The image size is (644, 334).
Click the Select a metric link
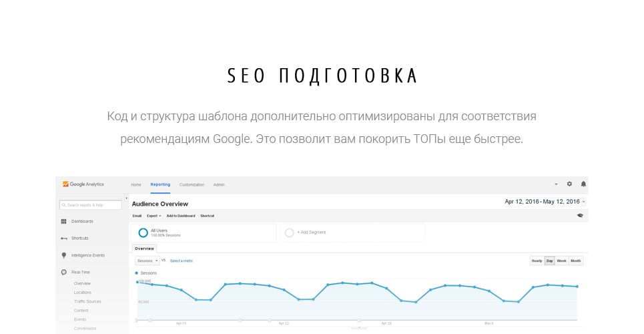point(182,261)
